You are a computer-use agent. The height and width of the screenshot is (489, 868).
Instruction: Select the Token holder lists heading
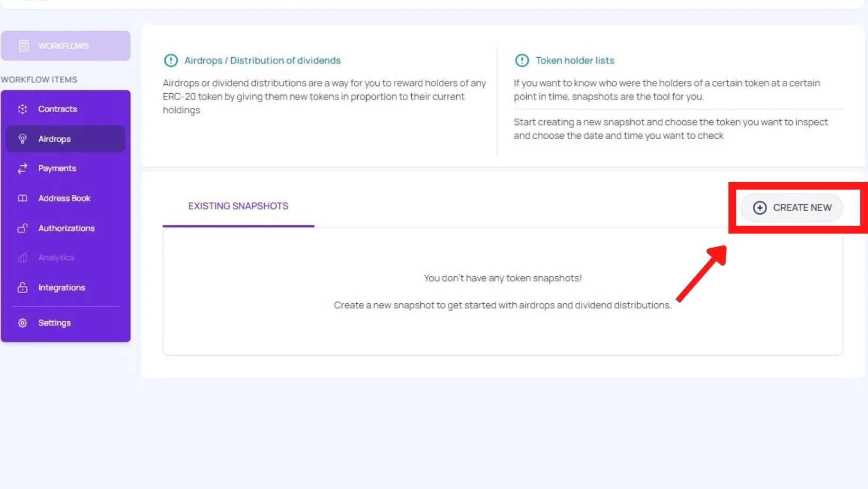[574, 60]
